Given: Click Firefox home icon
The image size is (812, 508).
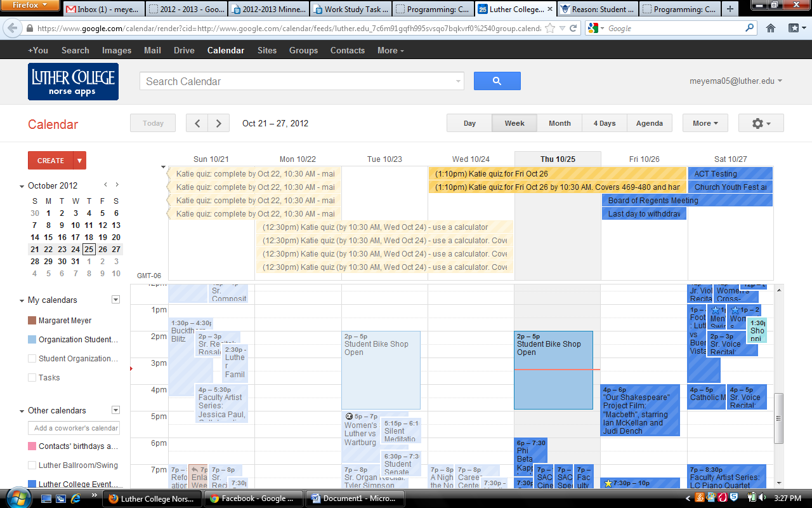Looking at the screenshot, I should tap(771, 28).
